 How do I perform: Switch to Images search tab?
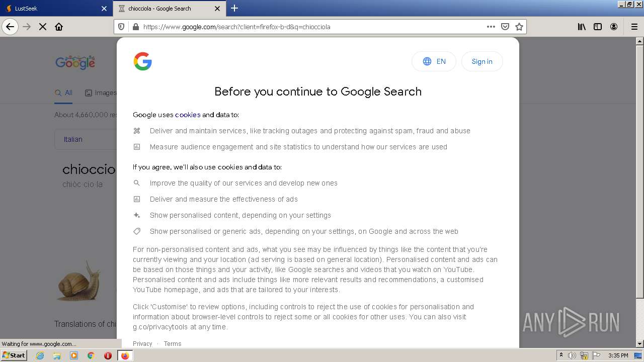tap(101, 93)
